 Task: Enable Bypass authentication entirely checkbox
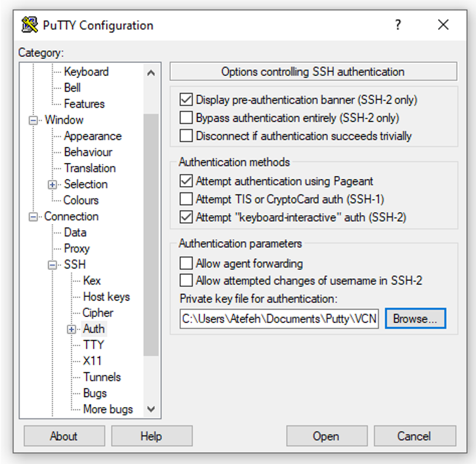186,118
